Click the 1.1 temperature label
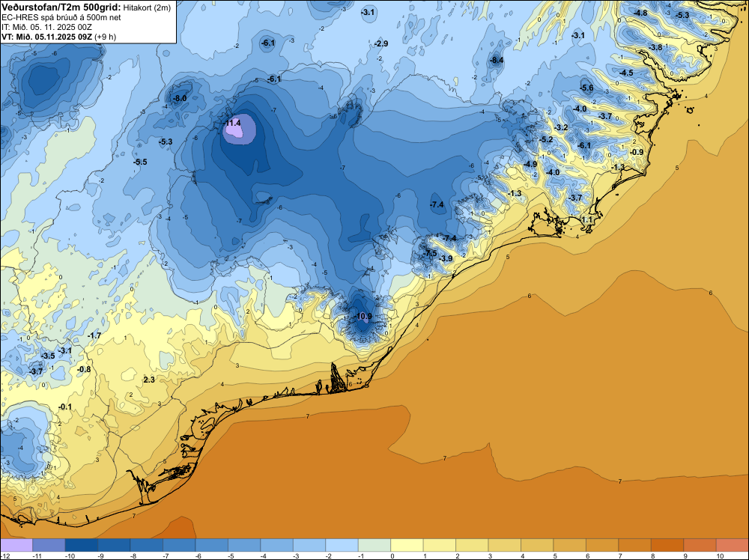749x560 pixels. tap(587, 219)
